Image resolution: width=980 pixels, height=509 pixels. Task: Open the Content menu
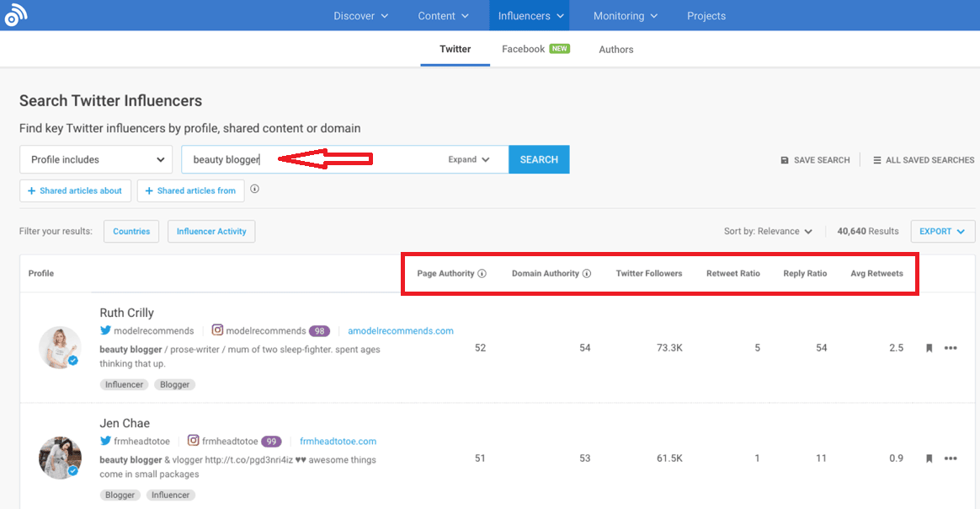[443, 16]
